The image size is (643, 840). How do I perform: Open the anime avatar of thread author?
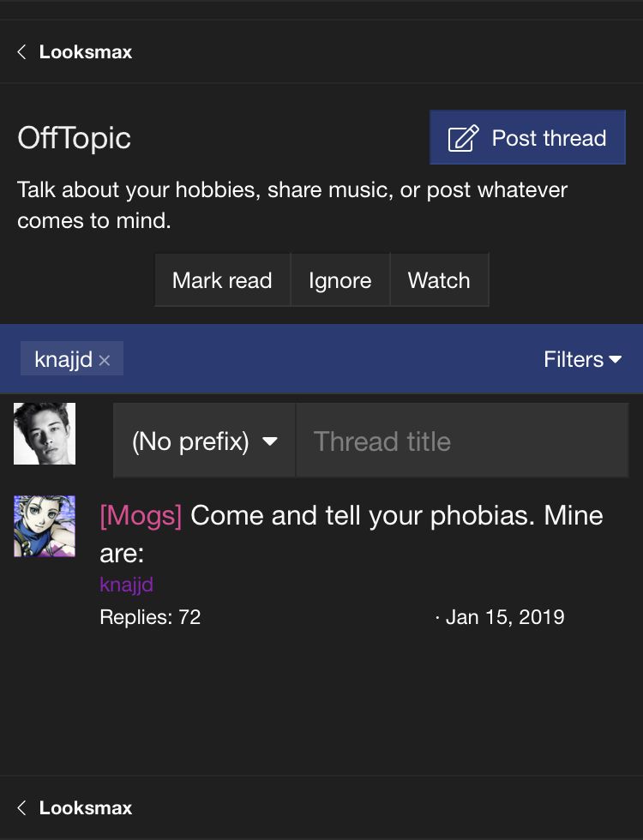click(x=45, y=526)
